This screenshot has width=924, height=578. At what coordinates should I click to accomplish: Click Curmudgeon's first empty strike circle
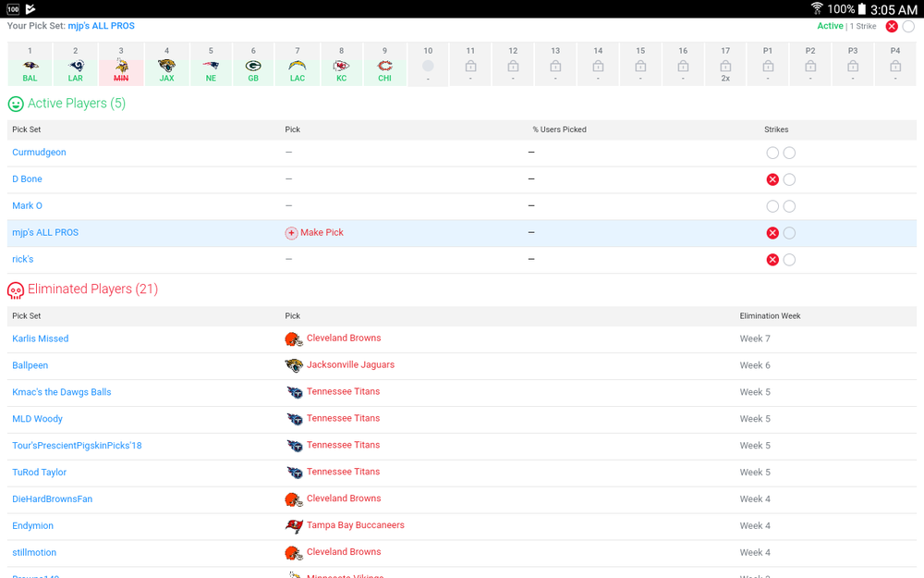point(772,153)
